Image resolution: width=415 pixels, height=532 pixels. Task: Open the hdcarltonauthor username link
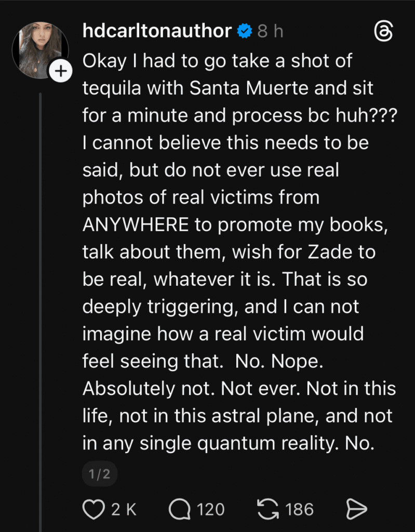point(157,32)
